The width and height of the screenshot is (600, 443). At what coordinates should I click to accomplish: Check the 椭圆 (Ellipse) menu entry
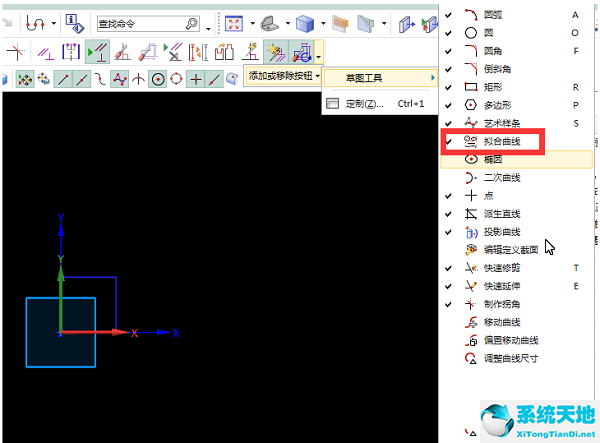tap(517, 159)
